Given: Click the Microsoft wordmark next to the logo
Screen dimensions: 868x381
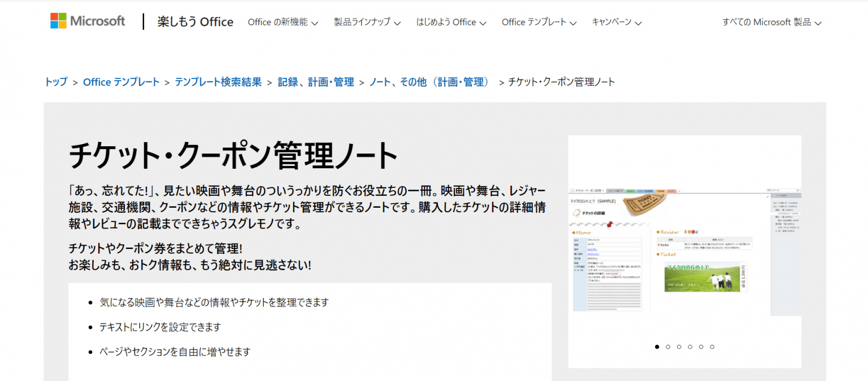Looking at the screenshot, I should coord(97,21).
